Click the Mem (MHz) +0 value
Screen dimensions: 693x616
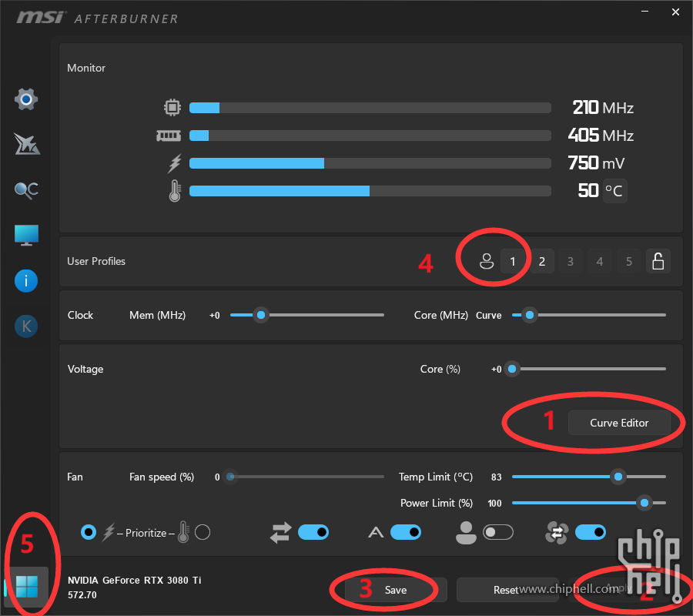pyautogui.click(x=214, y=316)
